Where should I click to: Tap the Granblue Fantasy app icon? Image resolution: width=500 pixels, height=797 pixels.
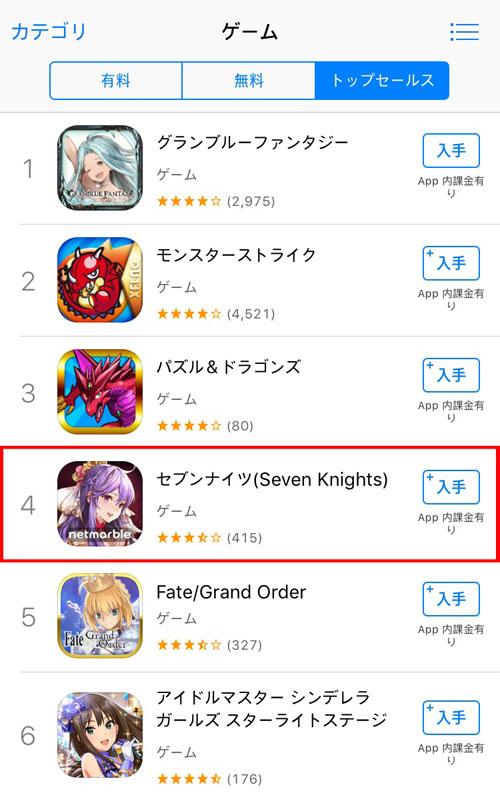point(100,168)
